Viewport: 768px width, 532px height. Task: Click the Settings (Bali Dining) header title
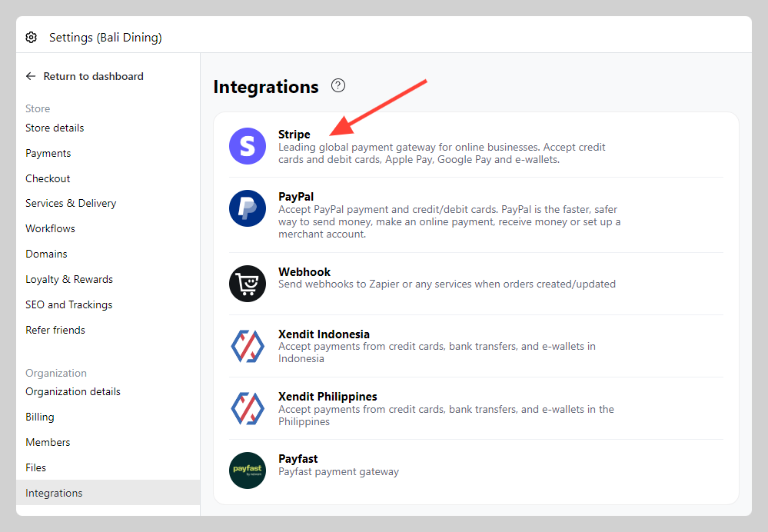[105, 37]
